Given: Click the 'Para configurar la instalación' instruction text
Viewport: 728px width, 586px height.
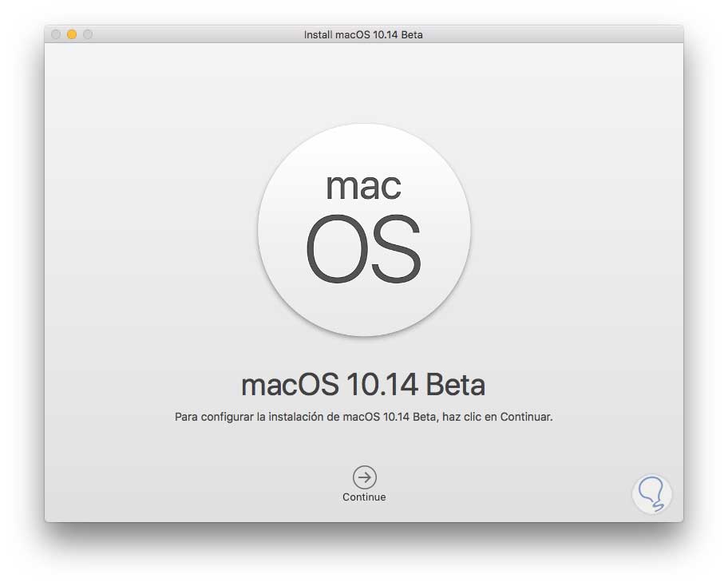Looking at the screenshot, I should (x=363, y=417).
